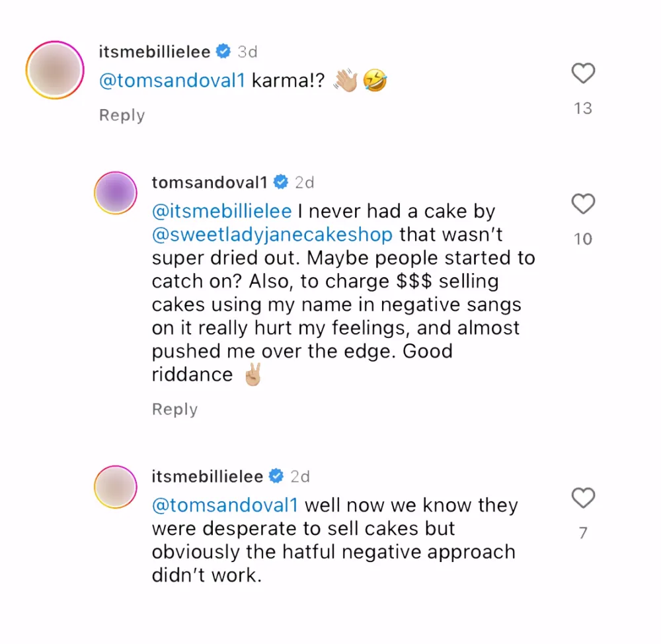Screen dimensions: 661x644
Task: Tap Reply under tomsandoval1's comment
Action: 175,409
